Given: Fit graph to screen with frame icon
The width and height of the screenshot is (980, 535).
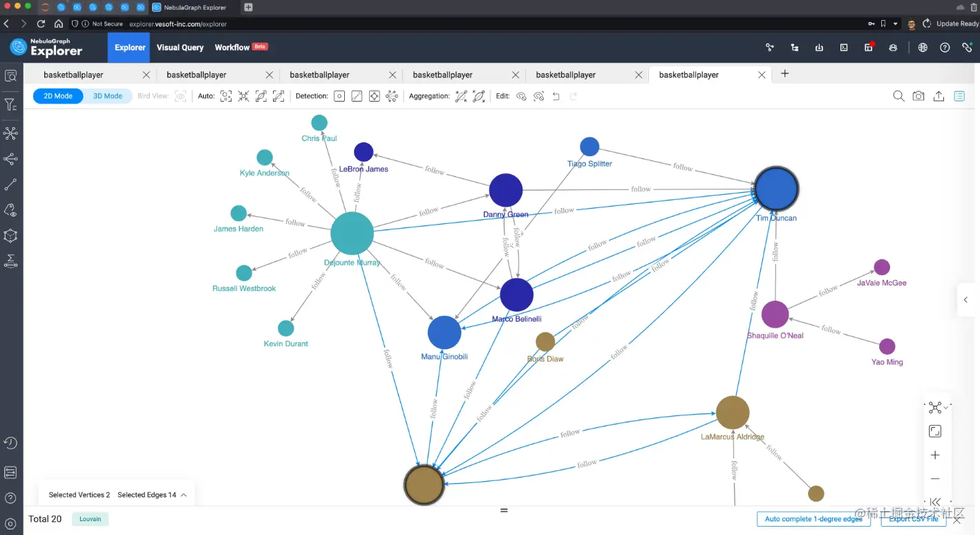Looking at the screenshot, I should (x=935, y=431).
